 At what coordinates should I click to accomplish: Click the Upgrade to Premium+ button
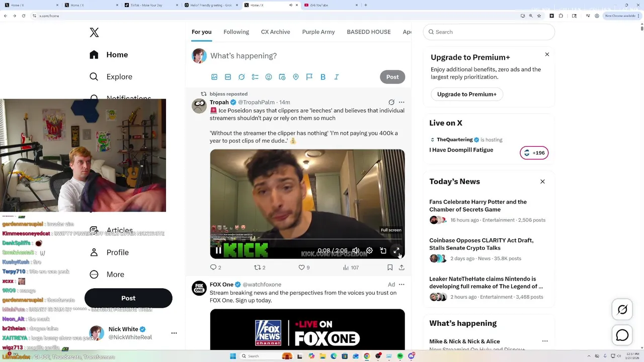coord(467,94)
